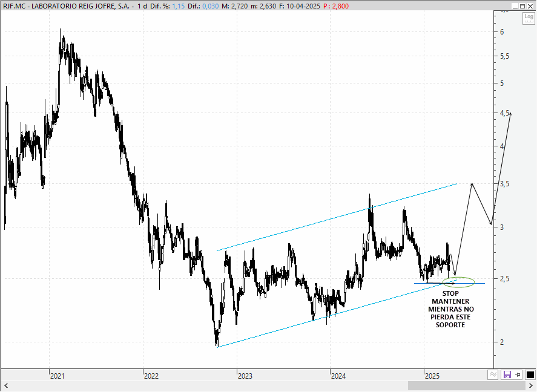The height and width of the screenshot is (392, 537).
Task: Open the black color swatch
Action: coord(530,375)
